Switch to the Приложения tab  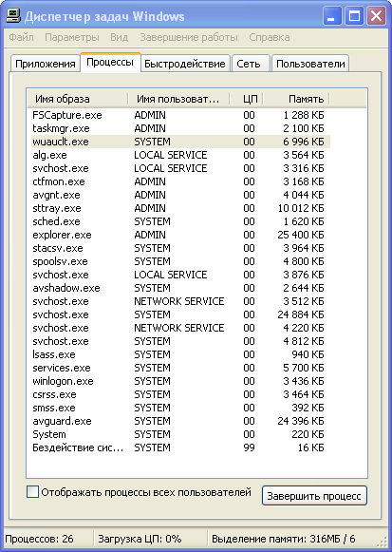[46, 64]
